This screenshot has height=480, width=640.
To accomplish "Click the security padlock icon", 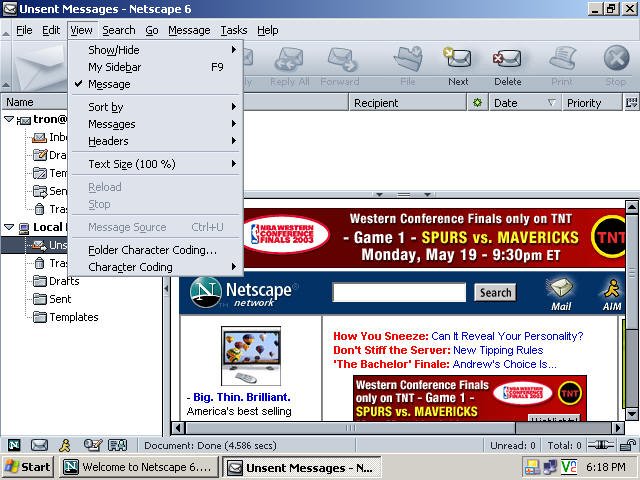I will point(628,445).
